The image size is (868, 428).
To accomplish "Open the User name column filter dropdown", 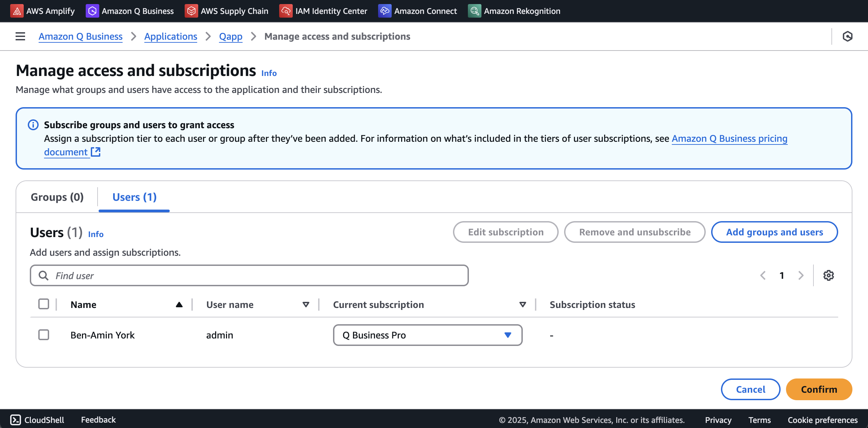I will point(305,304).
